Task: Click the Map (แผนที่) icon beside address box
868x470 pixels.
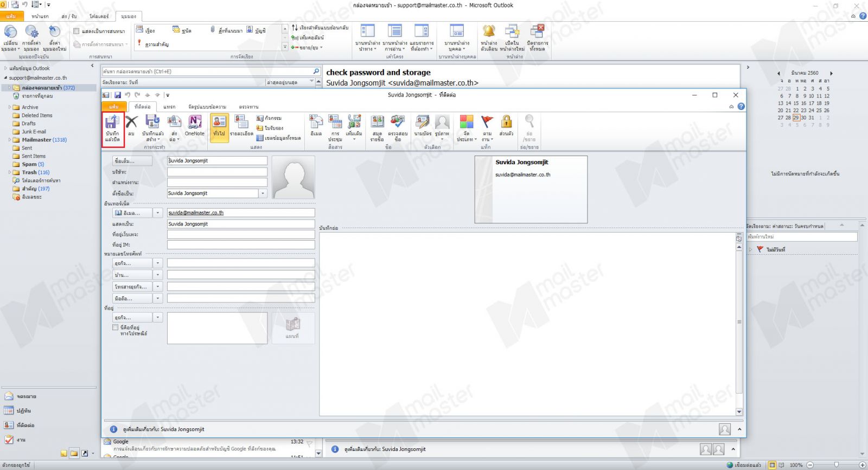Action: coord(292,328)
